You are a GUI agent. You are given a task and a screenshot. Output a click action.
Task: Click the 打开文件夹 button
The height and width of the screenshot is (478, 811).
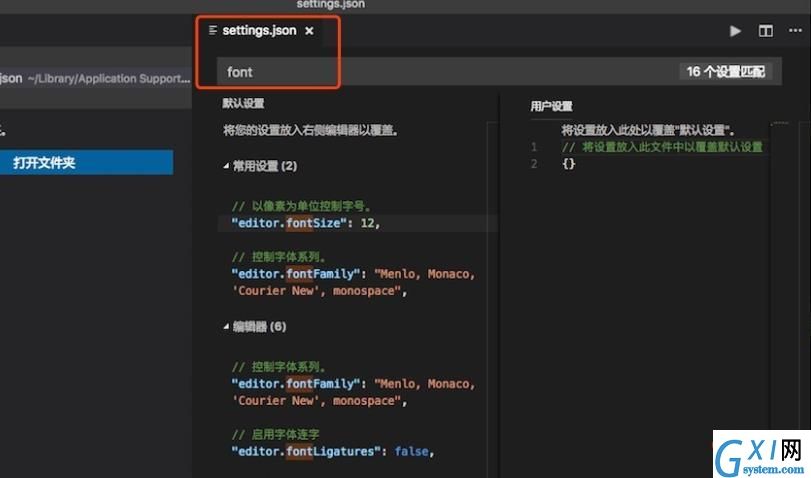pyautogui.click(x=86, y=162)
